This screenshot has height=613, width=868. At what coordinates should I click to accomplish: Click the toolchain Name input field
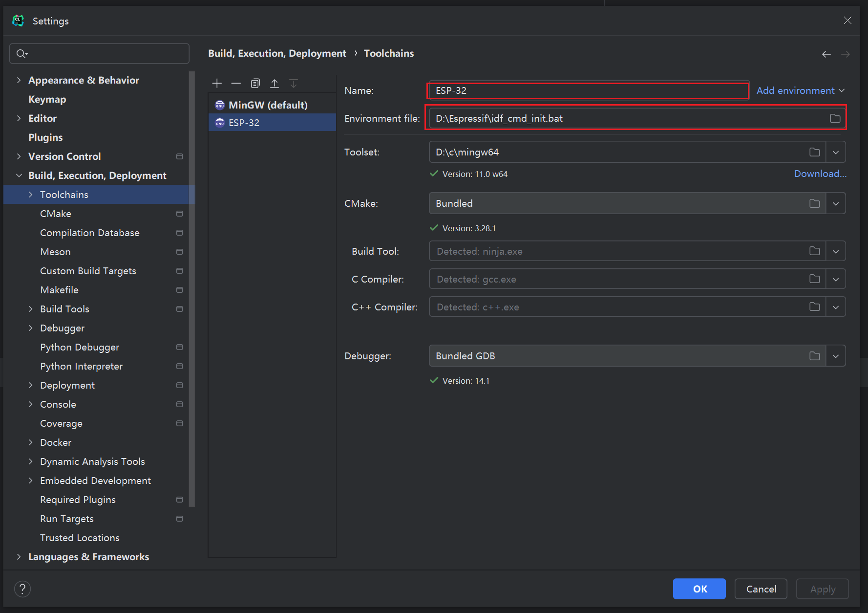point(588,91)
